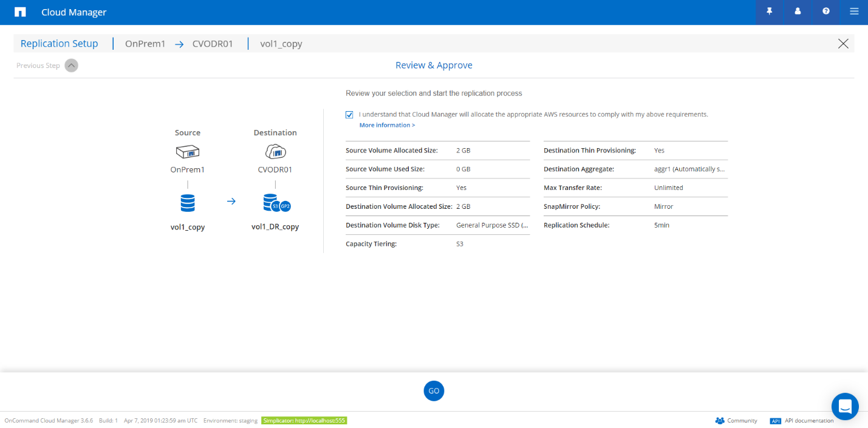Open the More information link
The image size is (868, 428).
point(387,125)
